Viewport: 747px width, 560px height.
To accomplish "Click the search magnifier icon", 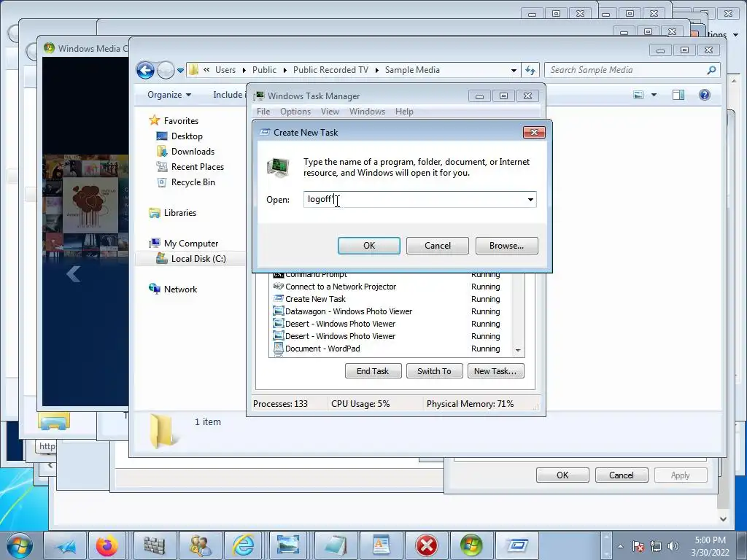I will [x=711, y=70].
